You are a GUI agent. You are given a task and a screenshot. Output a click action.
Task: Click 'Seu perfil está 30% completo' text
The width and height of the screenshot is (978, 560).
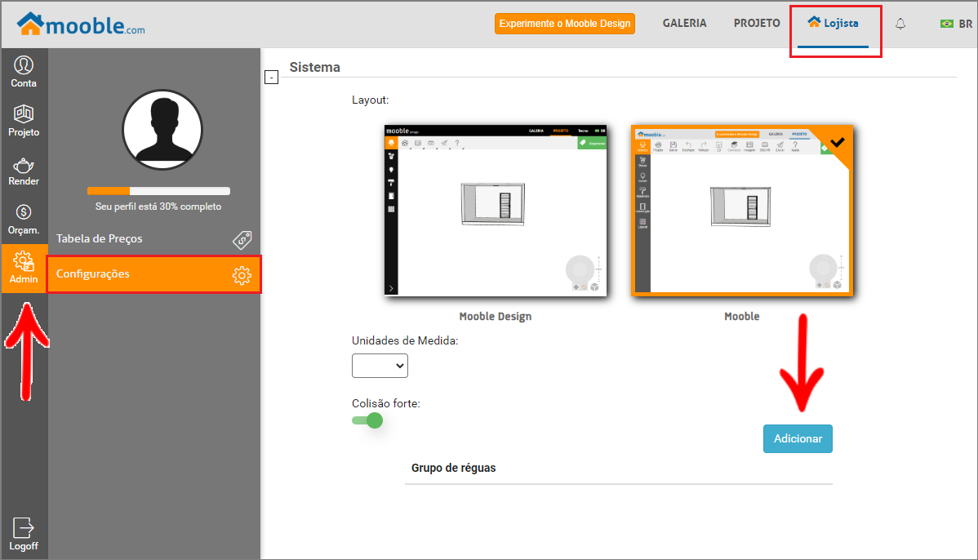pos(158,207)
